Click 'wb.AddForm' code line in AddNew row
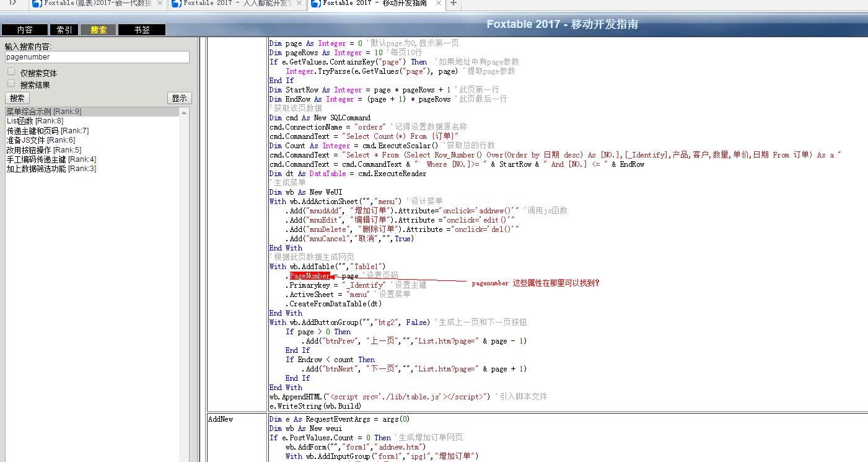 [356, 447]
